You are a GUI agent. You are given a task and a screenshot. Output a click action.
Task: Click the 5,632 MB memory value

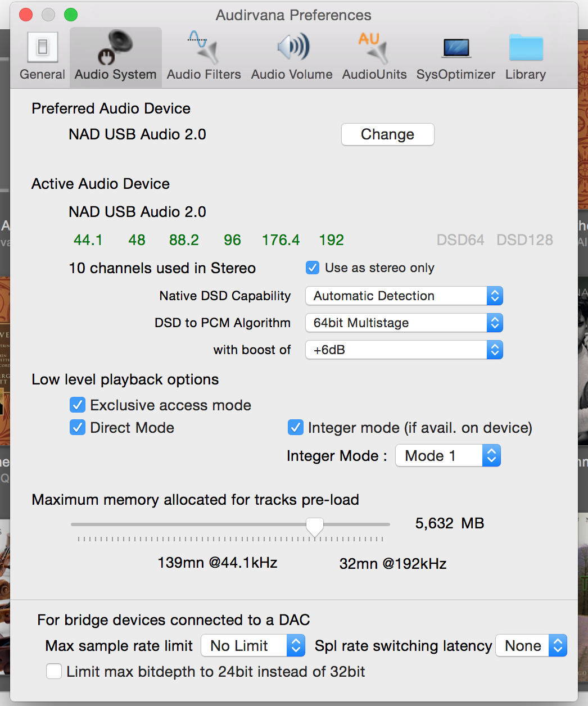[x=450, y=523]
